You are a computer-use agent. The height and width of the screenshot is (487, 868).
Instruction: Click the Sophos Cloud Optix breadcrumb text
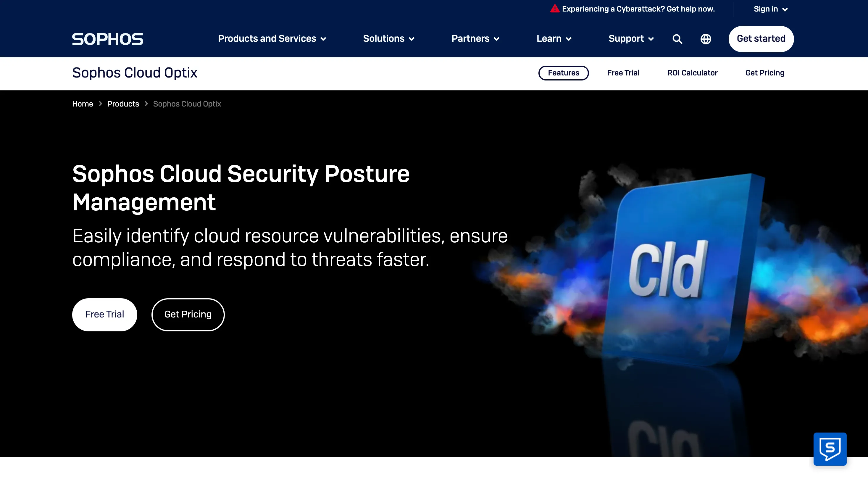pos(187,104)
